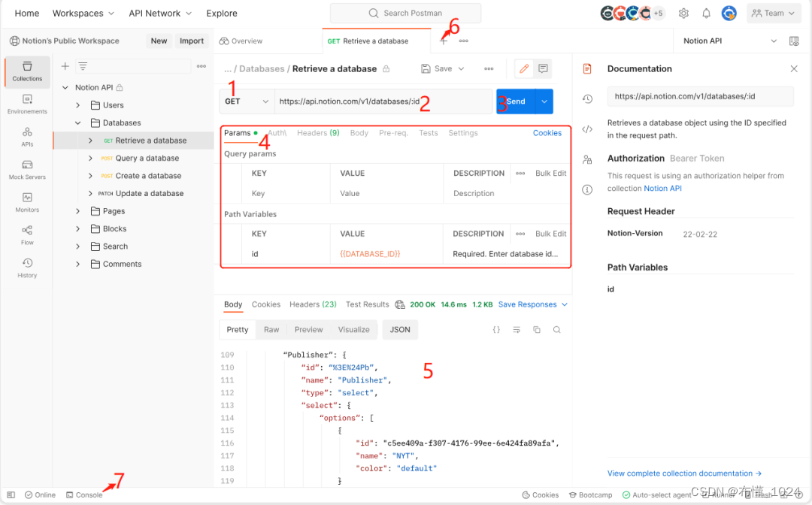
Task: Switch to the request Body tab
Action: pyautogui.click(x=359, y=133)
